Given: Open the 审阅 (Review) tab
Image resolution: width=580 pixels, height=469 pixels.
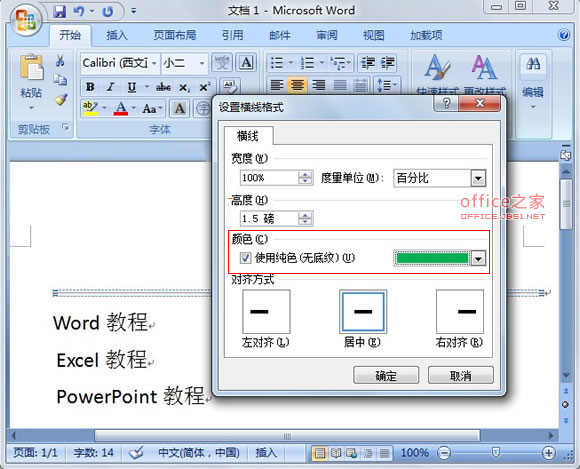Looking at the screenshot, I should tap(327, 35).
